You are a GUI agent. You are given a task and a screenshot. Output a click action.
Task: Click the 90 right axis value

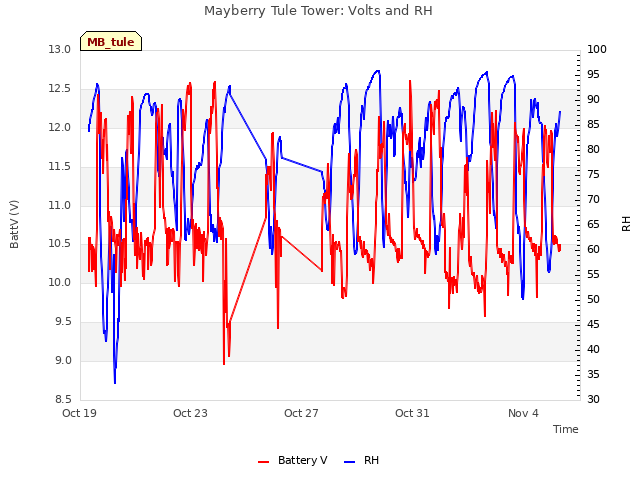click(593, 99)
